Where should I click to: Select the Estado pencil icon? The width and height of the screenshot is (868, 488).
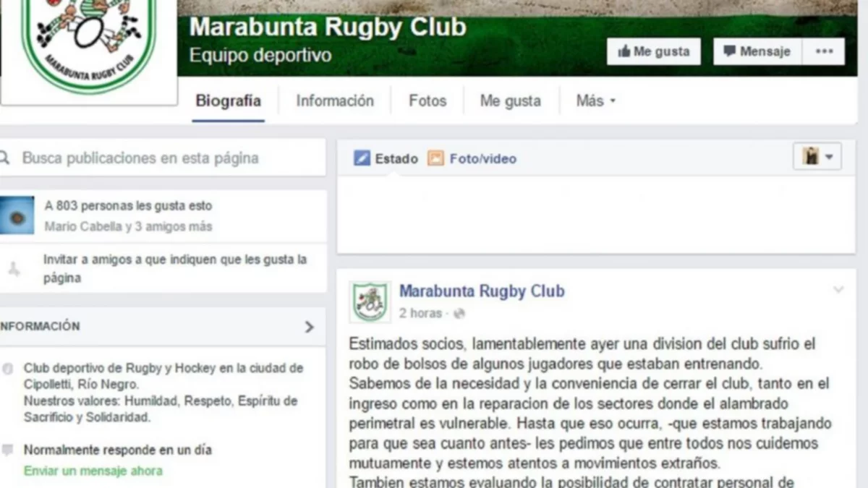(x=362, y=158)
